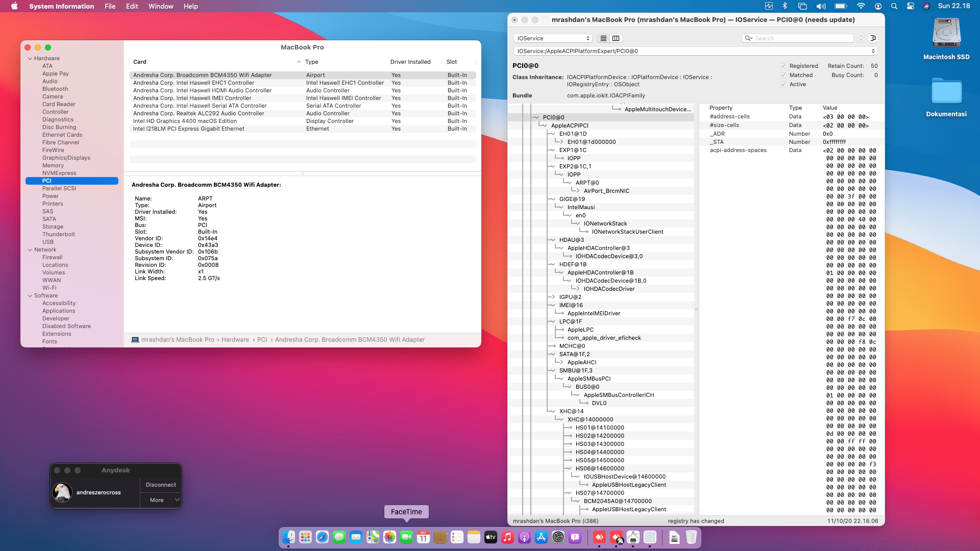Open the registry path dropdown selector
This screenshot has width=980, height=551.
873,51
